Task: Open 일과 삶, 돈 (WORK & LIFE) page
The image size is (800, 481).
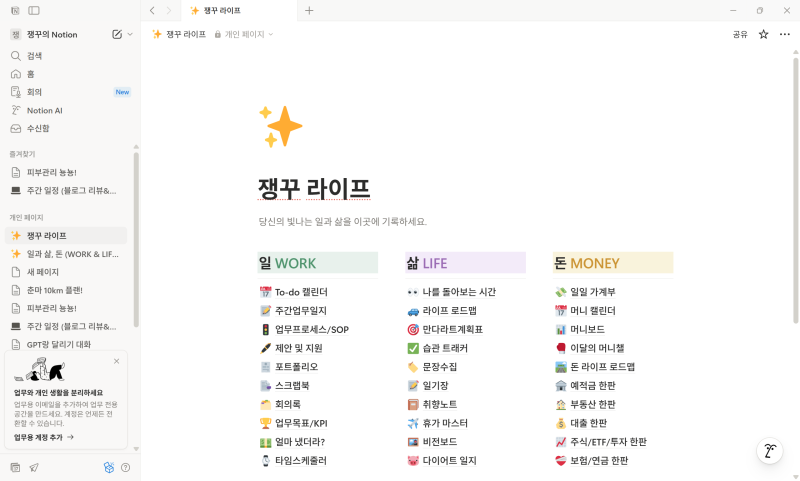Action: click(66, 254)
